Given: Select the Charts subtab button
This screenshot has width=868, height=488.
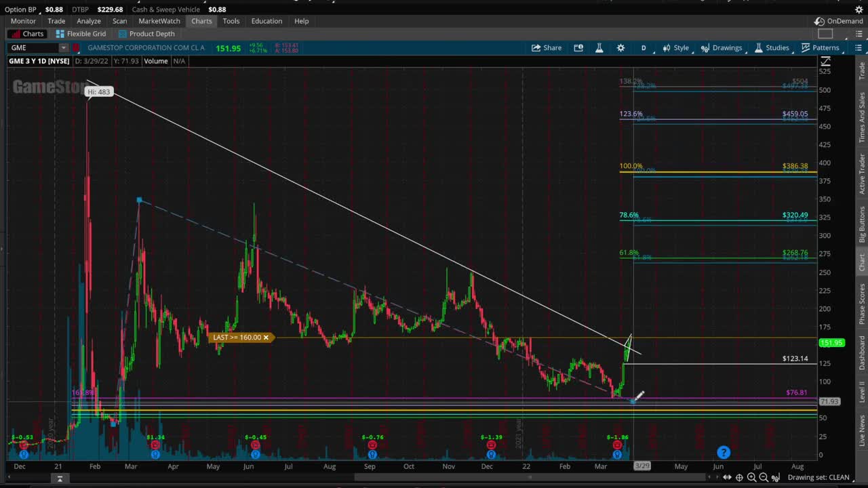Looking at the screenshot, I should [x=27, y=34].
